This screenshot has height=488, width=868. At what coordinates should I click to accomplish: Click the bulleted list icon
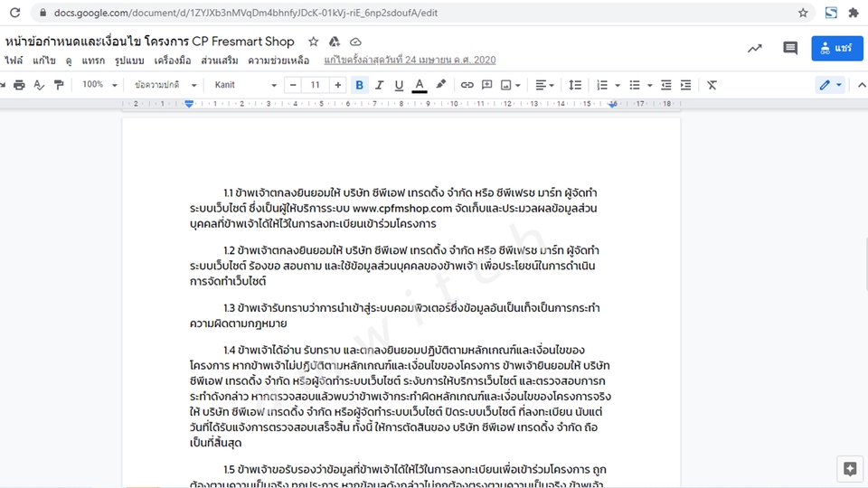click(635, 85)
